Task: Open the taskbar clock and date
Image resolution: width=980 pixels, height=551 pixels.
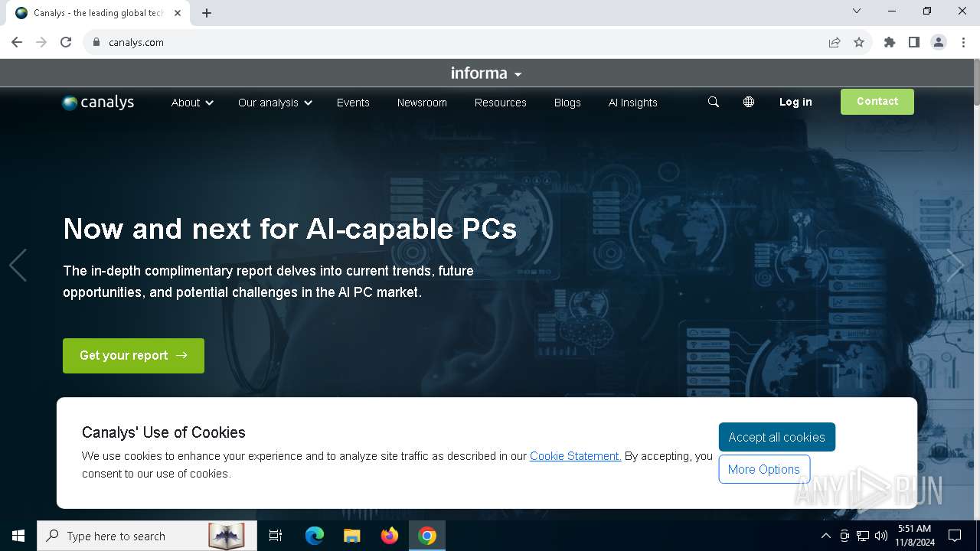Action: click(x=915, y=536)
